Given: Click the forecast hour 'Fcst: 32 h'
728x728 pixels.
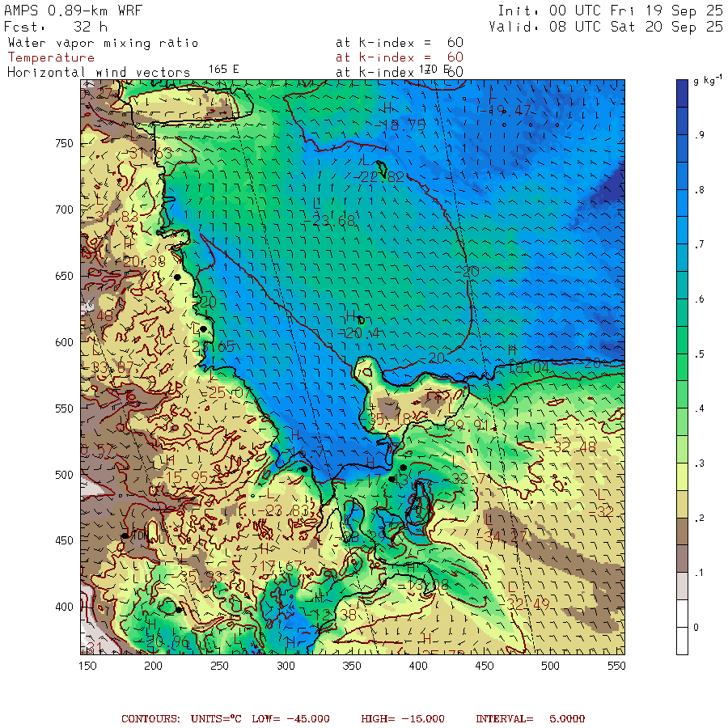Looking at the screenshot, I should (x=56, y=27).
